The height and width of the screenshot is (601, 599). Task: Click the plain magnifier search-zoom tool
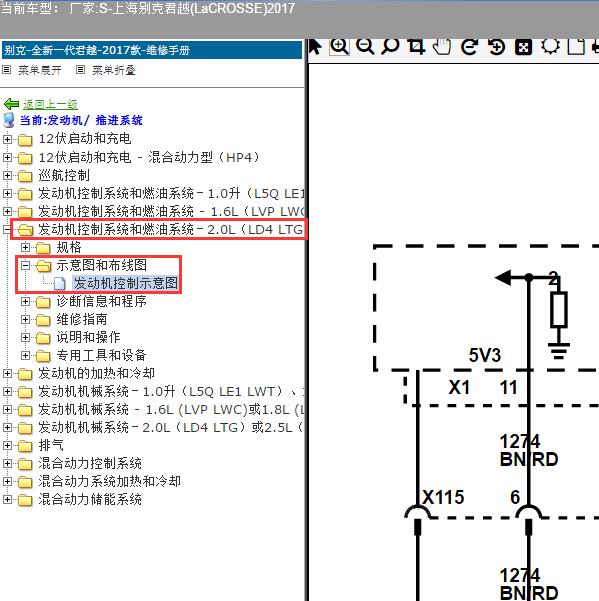click(390, 47)
